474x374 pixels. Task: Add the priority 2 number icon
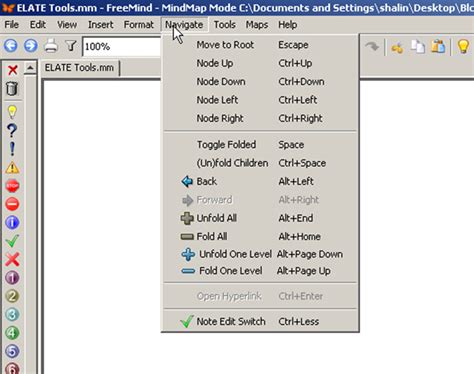[x=12, y=296]
